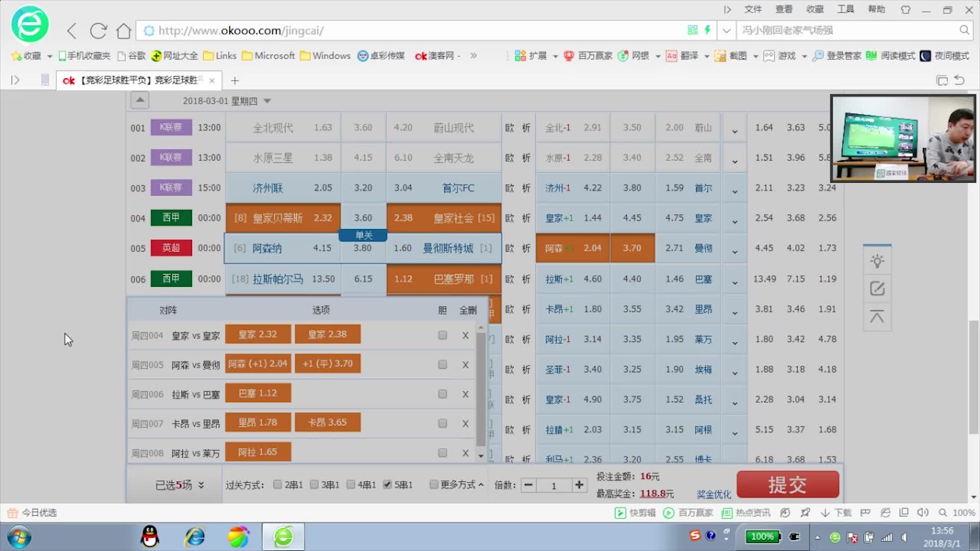The width and height of the screenshot is (980, 551).
Task: Click the edit feedback side icon
Action: point(877,289)
